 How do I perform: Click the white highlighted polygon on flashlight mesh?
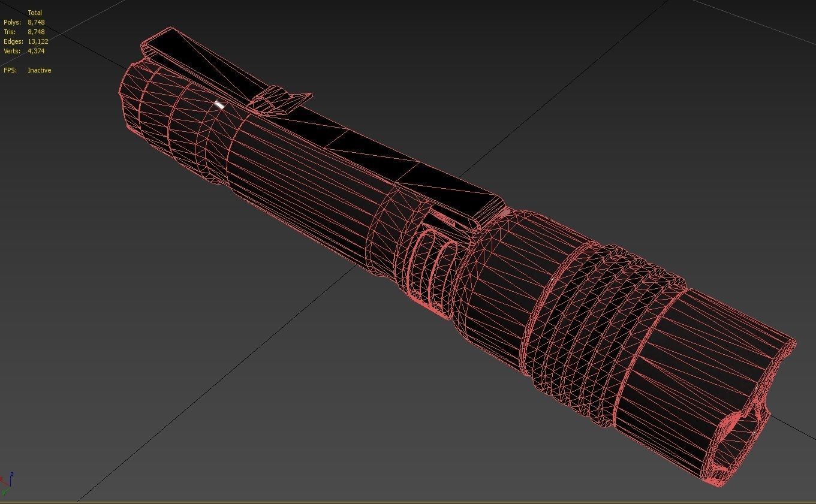click(x=219, y=105)
